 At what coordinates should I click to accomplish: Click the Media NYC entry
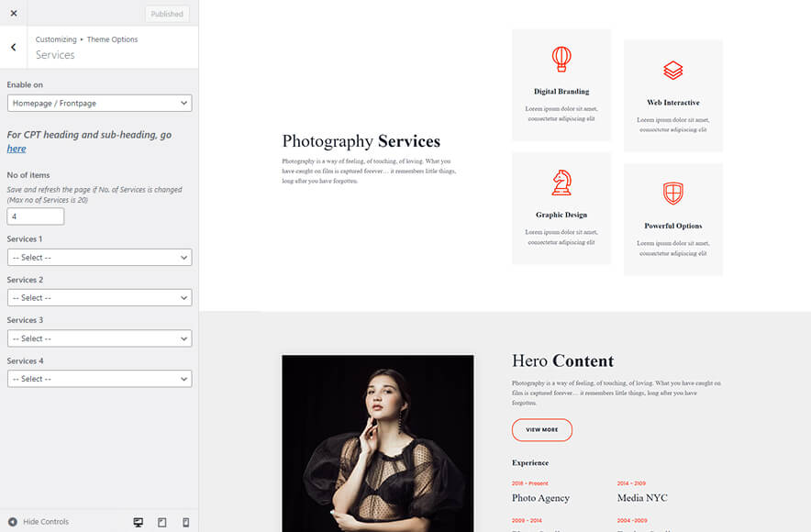pyautogui.click(x=642, y=498)
